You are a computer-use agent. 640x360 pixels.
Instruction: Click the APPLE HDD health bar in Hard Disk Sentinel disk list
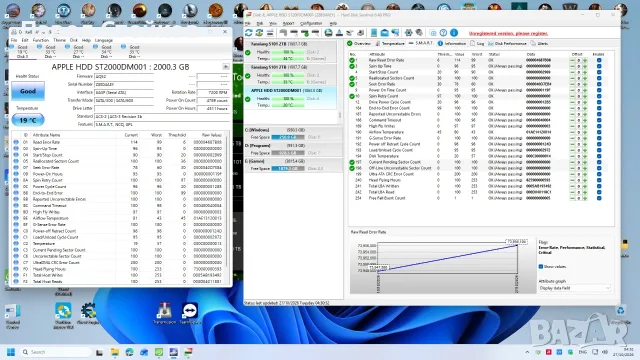[x=288, y=99]
